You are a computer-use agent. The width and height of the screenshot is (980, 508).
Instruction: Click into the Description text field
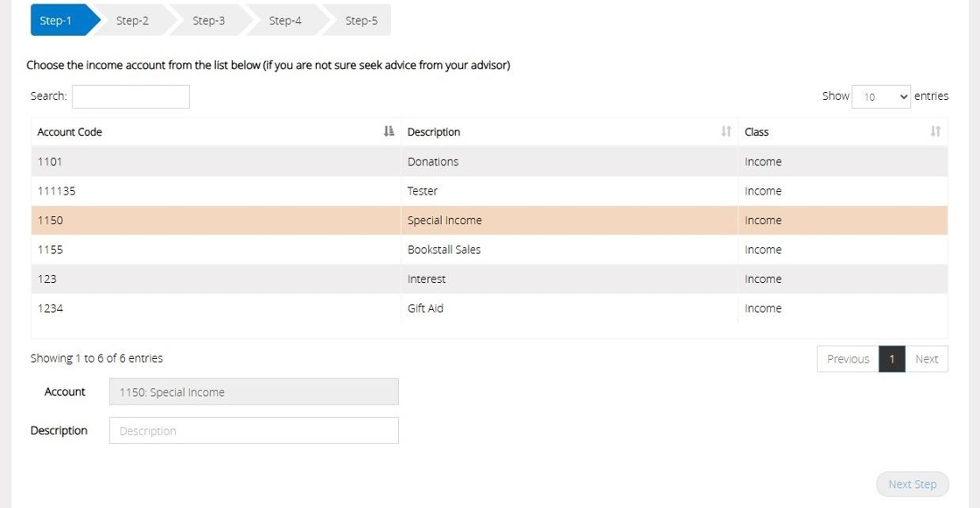coord(254,430)
